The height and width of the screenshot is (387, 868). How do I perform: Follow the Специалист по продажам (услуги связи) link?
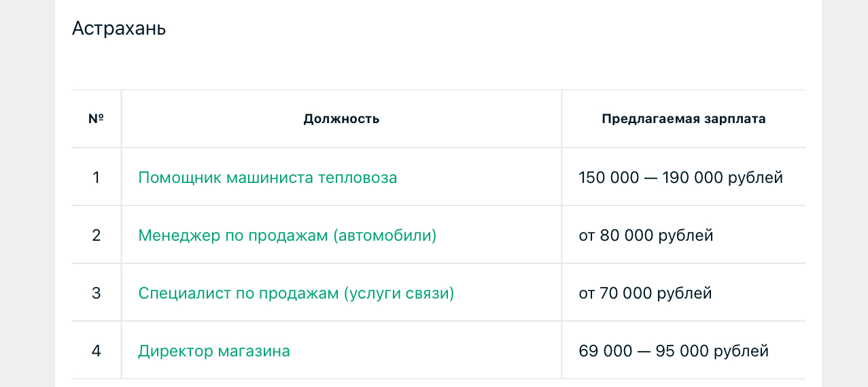click(x=296, y=293)
